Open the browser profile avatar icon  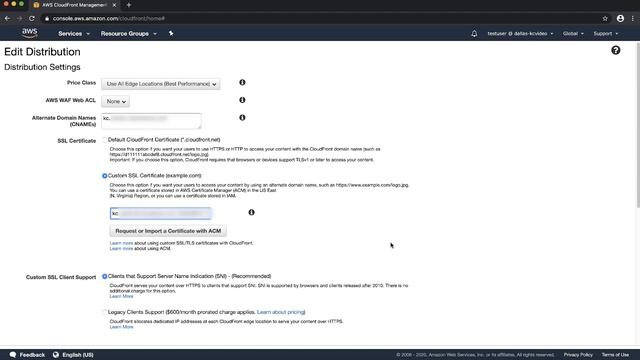point(620,18)
